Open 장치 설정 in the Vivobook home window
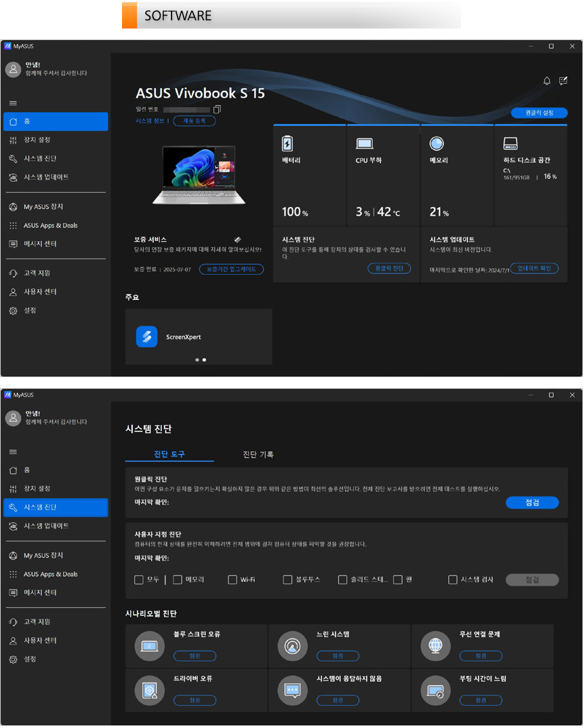 click(x=56, y=140)
